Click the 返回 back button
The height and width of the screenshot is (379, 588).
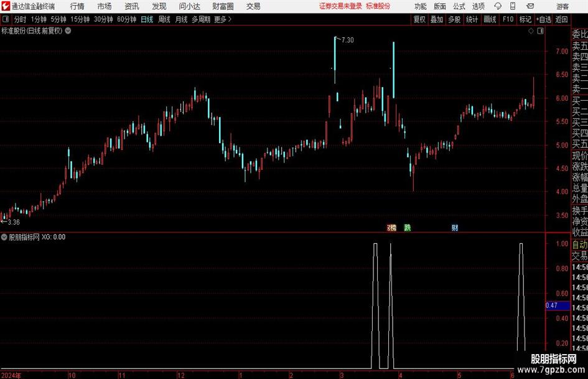pos(561,19)
